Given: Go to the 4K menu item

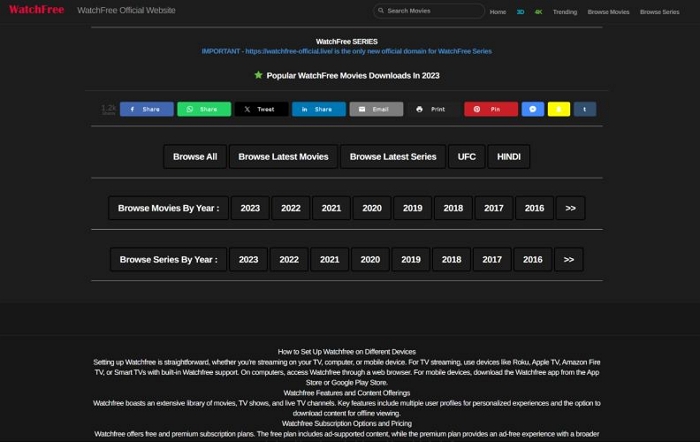Looking at the screenshot, I should [538, 12].
